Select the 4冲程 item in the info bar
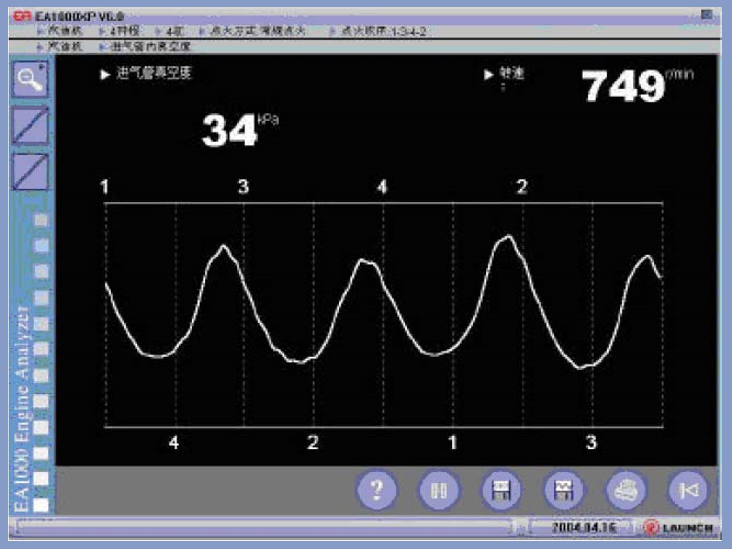 pyautogui.click(x=128, y=32)
